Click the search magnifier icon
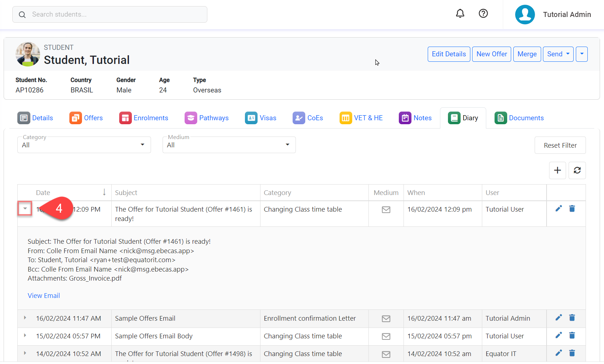Screen dimensions: 604x364 [22, 14]
